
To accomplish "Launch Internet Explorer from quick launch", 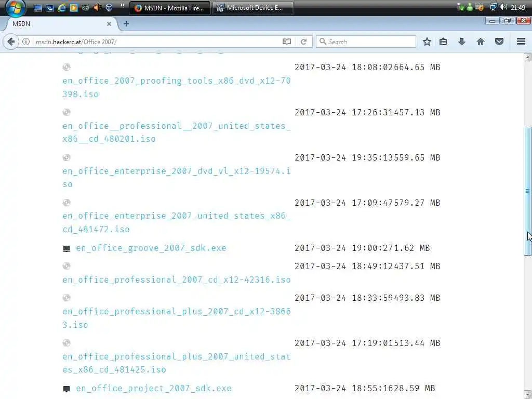I will 61,8.
